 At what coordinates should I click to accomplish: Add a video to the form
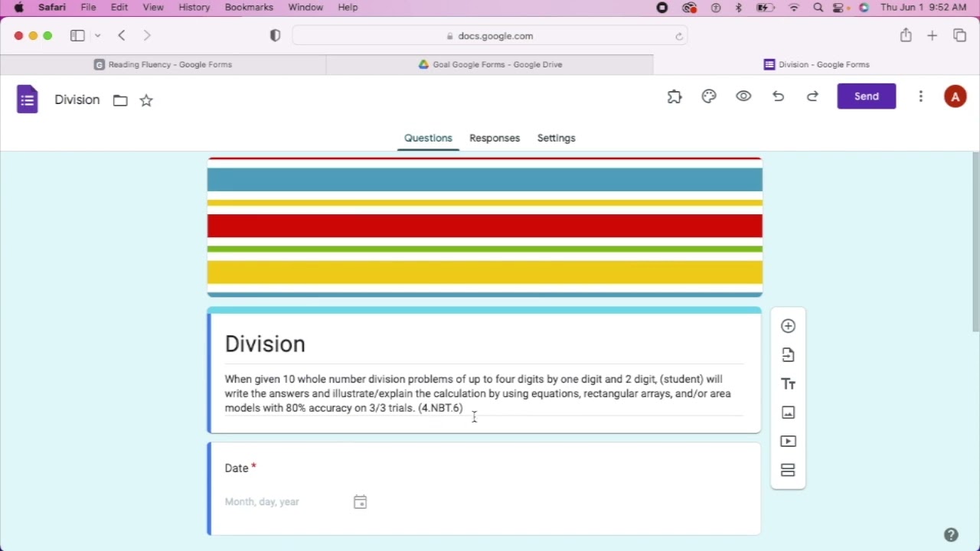click(x=788, y=442)
